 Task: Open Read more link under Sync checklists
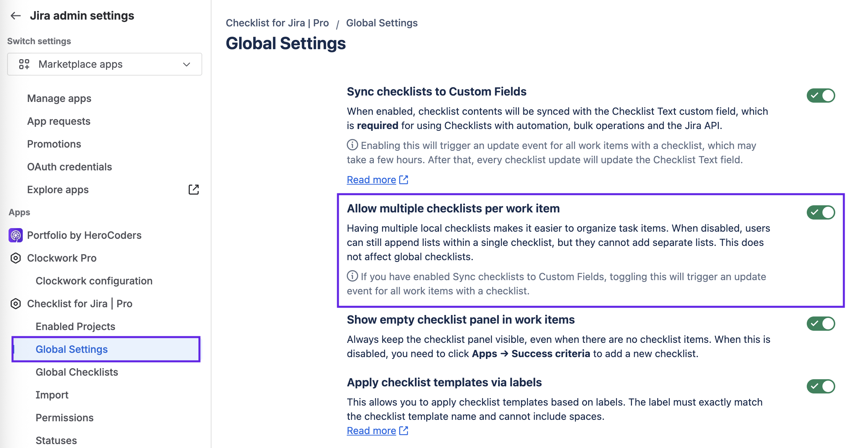click(371, 180)
